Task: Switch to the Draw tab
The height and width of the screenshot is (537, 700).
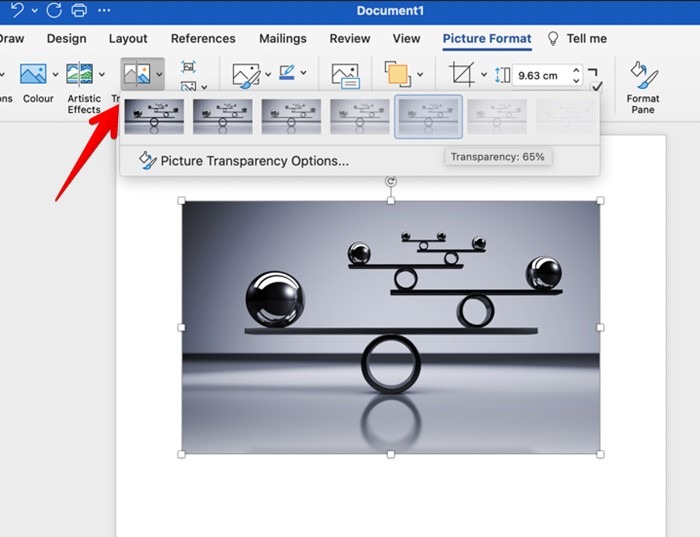Action: 11,38
